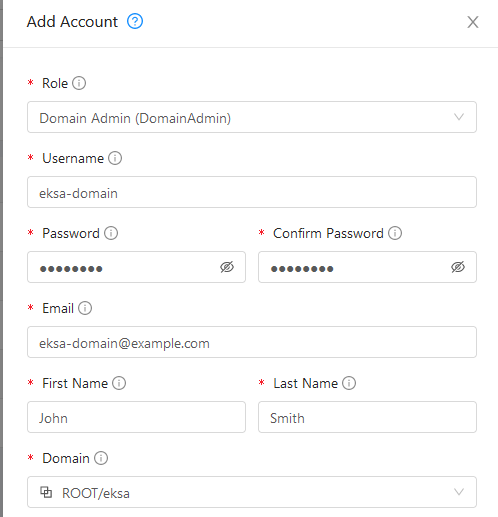Show info tooltip for Confirm Password
The image size is (498, 517).
coord(395,233)
